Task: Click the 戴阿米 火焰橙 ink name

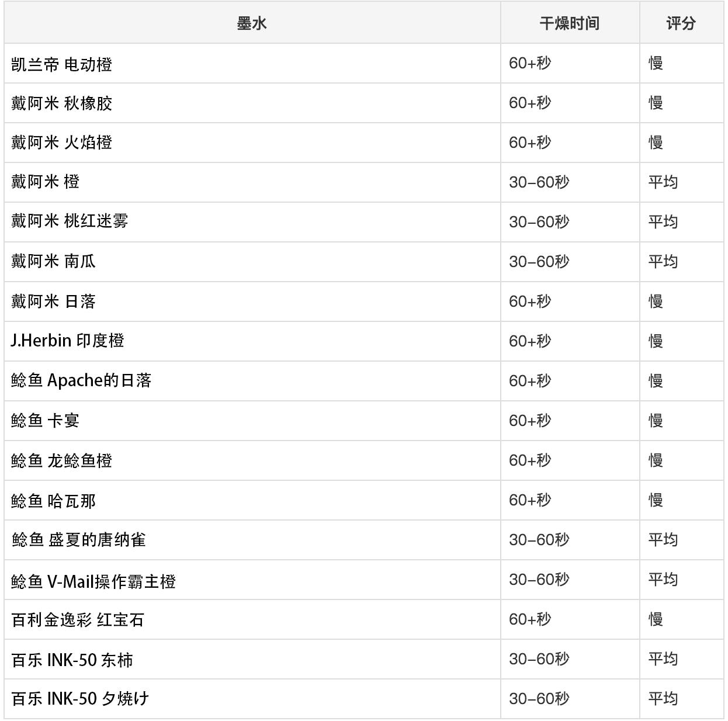Action: pos(61,143)
